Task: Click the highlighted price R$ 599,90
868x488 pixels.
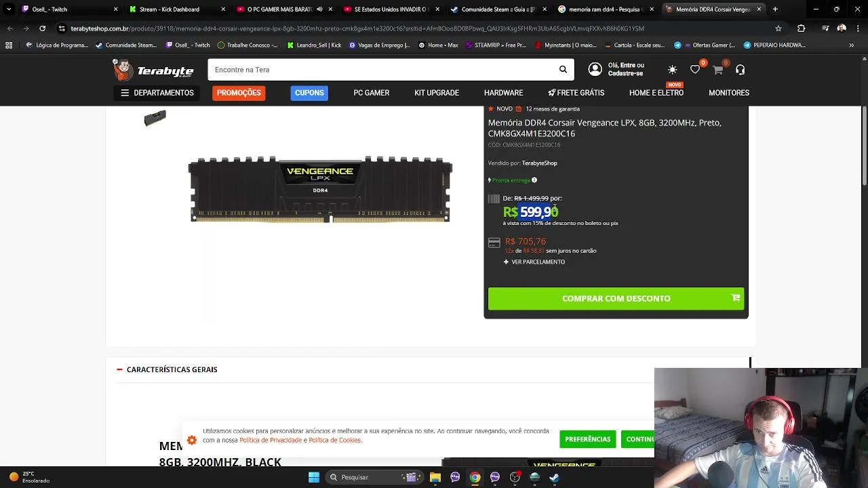Action: [531, 212]
